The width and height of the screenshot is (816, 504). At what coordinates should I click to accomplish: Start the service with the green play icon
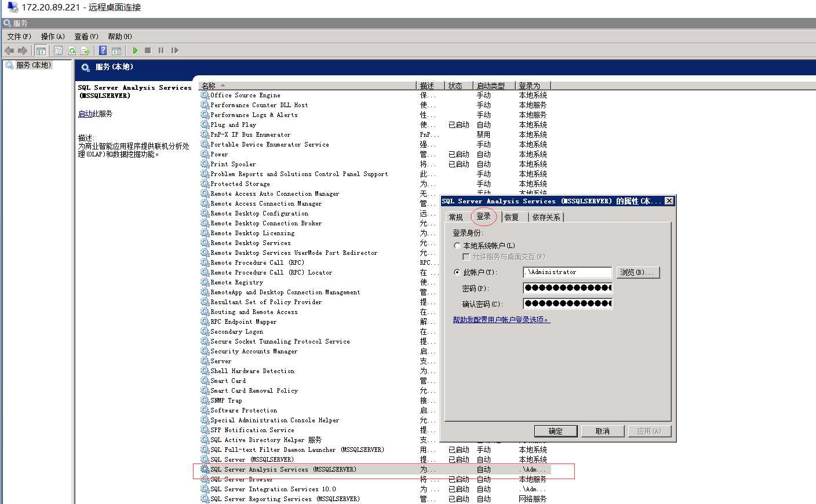[x=135, y=51]
